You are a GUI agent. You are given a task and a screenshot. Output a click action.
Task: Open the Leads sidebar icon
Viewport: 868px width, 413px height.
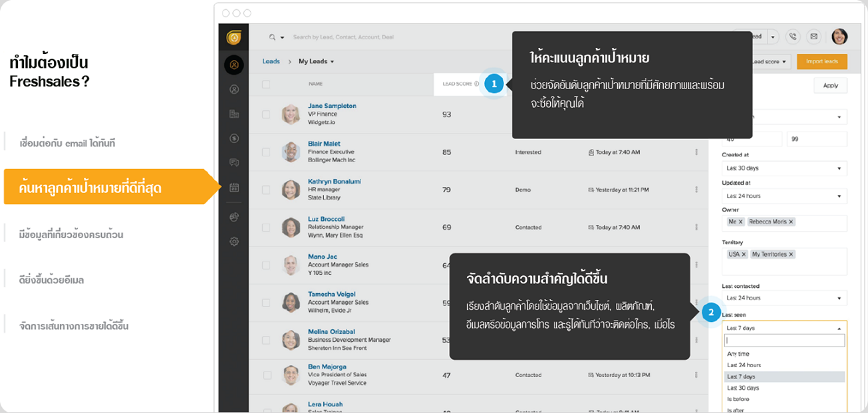click(233, 65)
